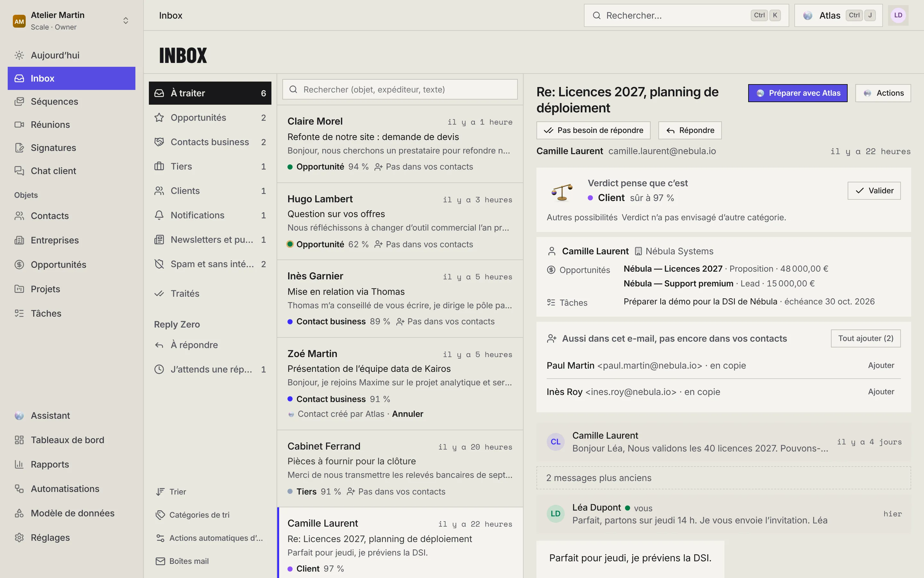Click the Entreprises building icon
This screenshot has height=578, width=924.
tap(19, 241)
